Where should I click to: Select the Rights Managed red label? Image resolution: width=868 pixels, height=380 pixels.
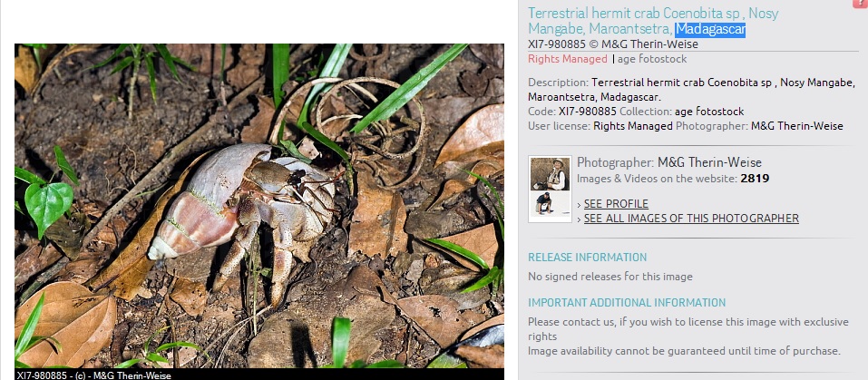pos(568,59)
